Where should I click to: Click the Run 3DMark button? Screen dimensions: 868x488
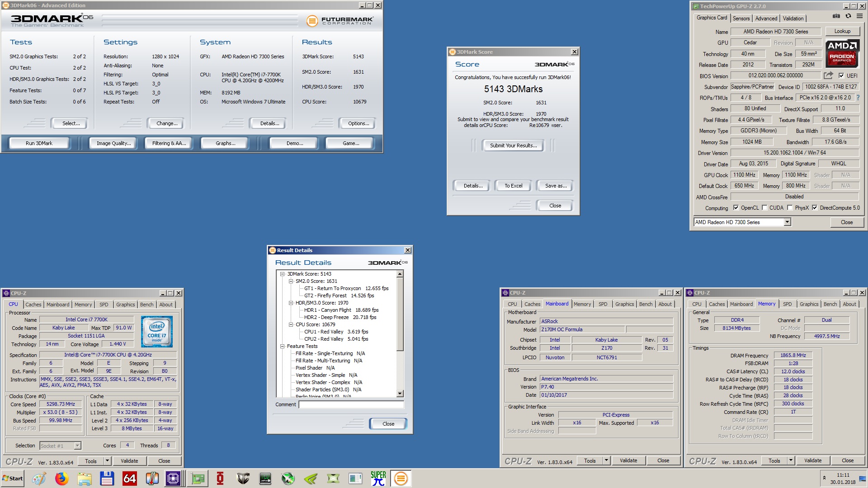click(39, 143)
